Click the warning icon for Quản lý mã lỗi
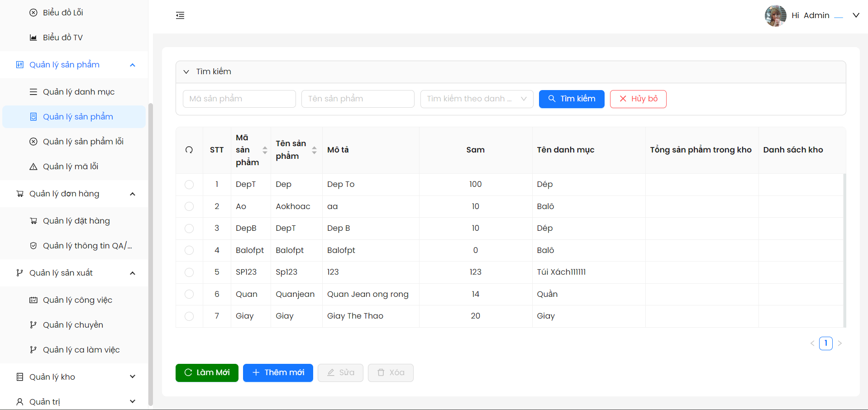This screenshot has width=868, height=410. pyautogui.click(x=33, y=167)
